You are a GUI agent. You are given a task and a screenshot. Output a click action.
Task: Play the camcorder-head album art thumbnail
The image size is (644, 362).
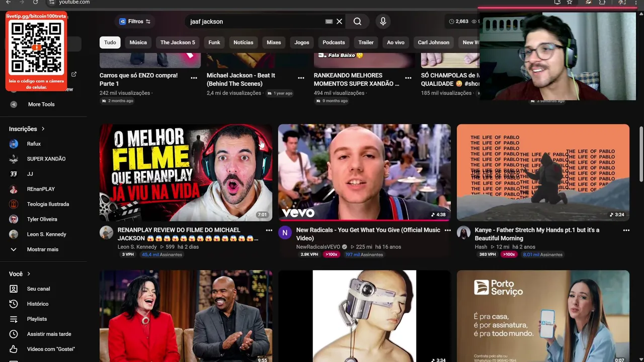364,316
